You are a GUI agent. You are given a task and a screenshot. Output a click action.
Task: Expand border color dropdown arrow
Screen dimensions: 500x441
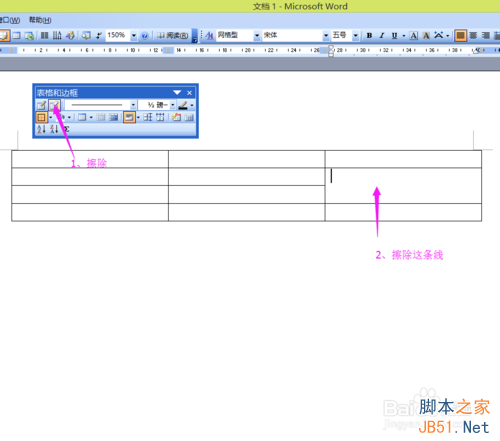tap(192, 105)
